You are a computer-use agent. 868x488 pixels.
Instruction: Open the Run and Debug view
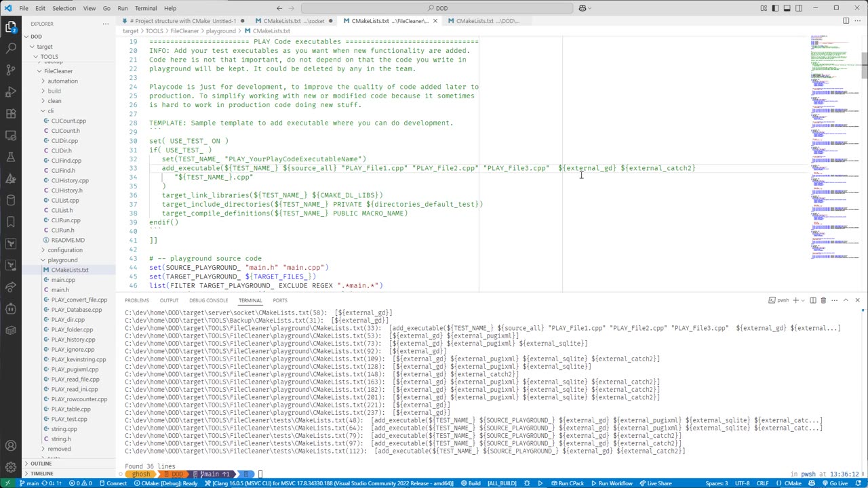coord(11,92)
